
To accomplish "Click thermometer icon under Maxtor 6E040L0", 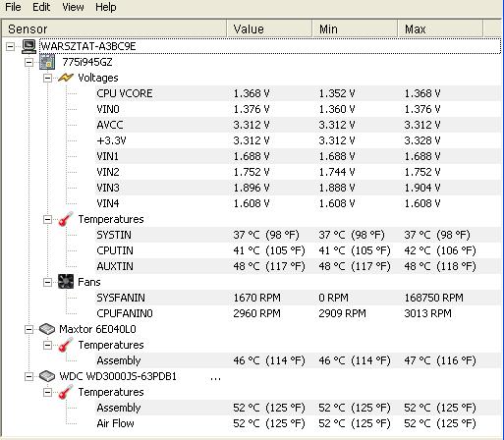I will click(x=66, y=345).
